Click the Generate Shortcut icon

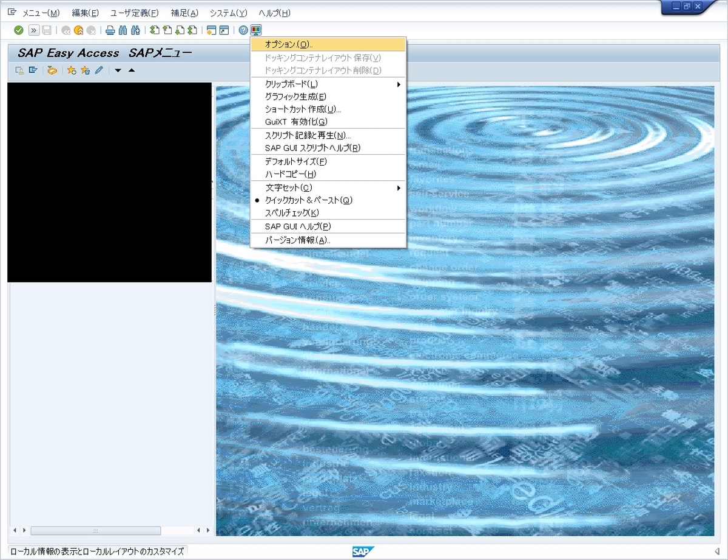224,30
